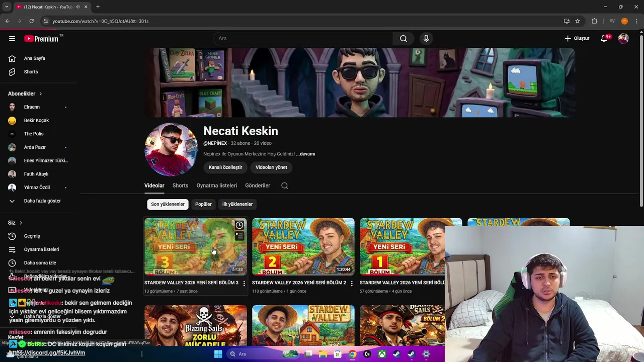The height and width of the screenshot is (362, 644).
Task: Open Chrome three-dot menu
Action: coord(636,21)
